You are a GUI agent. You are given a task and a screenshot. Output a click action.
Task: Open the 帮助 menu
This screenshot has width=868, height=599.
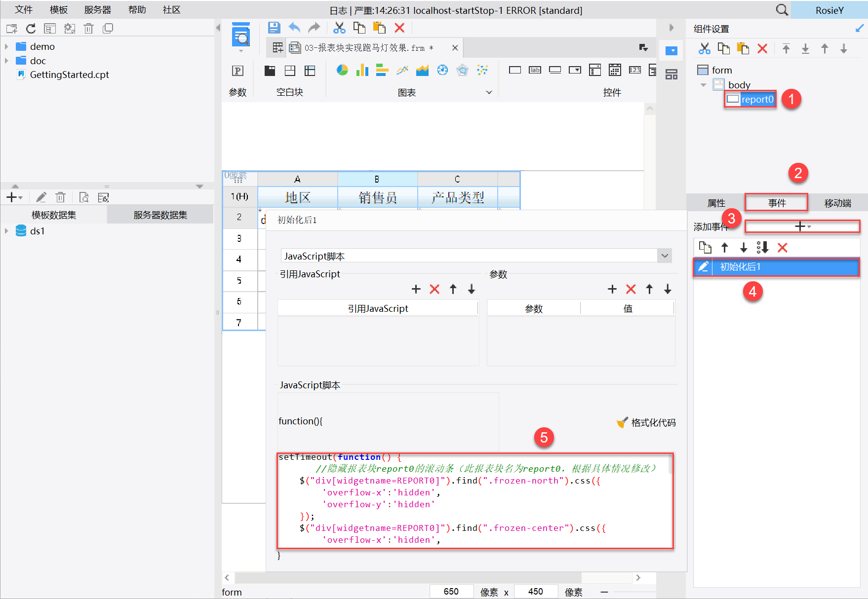tap(137, 10)
